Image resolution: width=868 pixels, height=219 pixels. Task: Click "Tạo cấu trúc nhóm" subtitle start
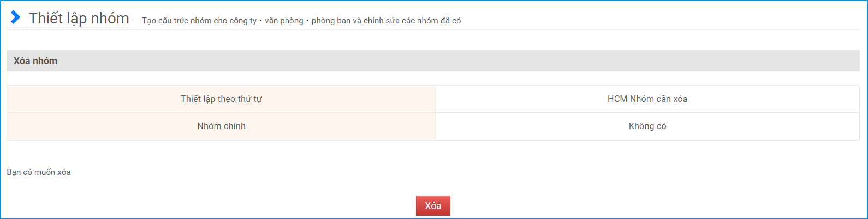click(176, 21)
